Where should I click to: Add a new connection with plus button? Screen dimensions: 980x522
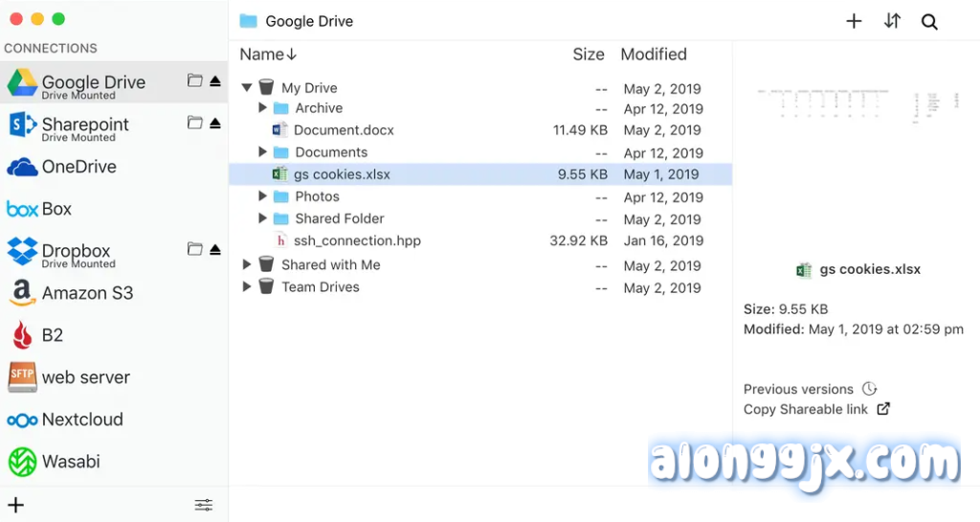15,505
